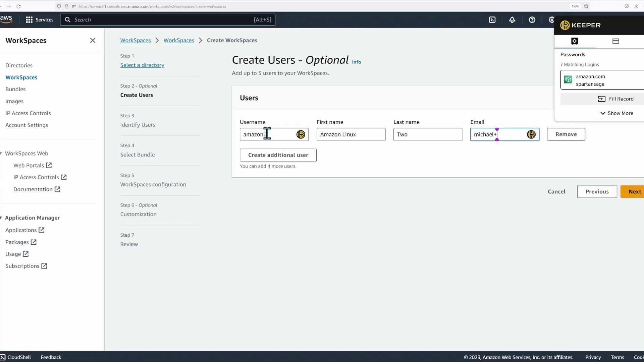Click the Services grid icon
This screenshot has width=644, height=362.
click(x=29, y=20)
